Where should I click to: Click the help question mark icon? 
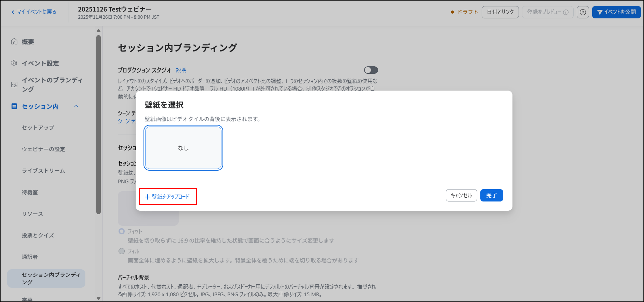tap(582, 12)
